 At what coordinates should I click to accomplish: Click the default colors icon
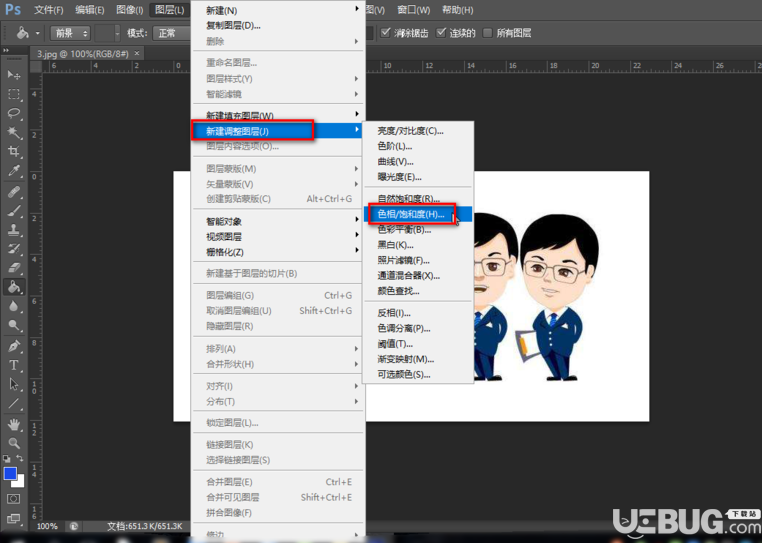point(7,458)
